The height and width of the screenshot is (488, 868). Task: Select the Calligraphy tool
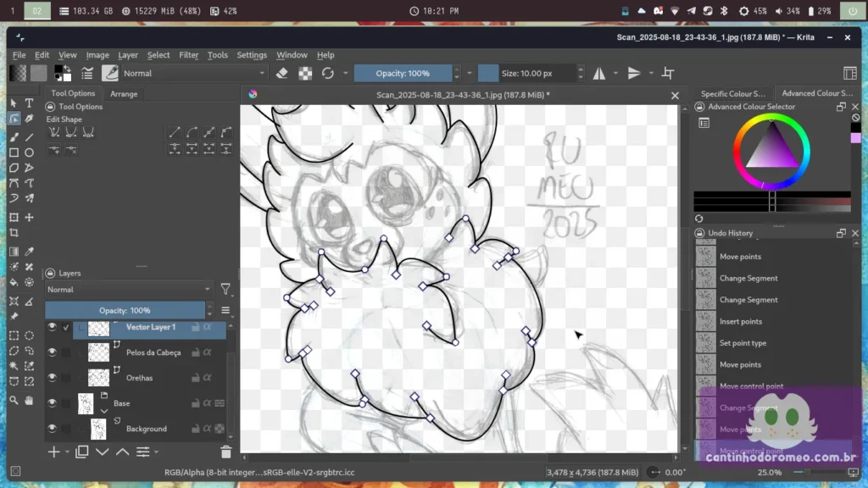pyautogui.click(x=30, y=119)
